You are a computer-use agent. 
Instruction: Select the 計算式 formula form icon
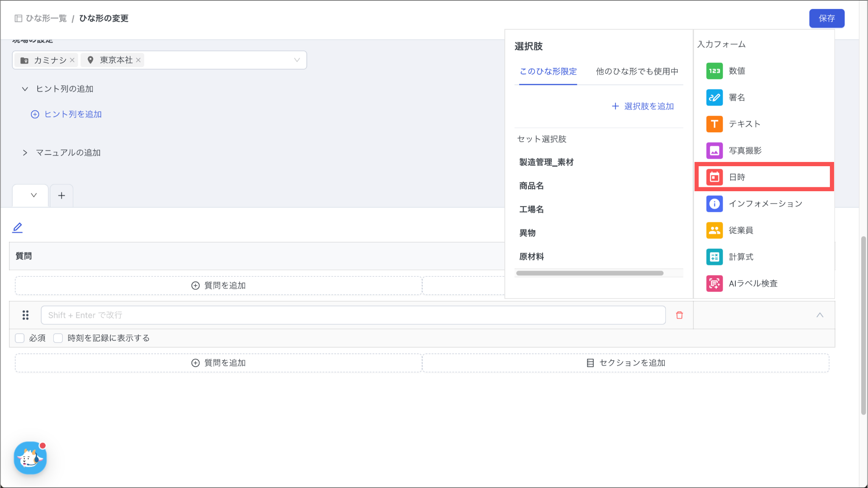click(x=714, y=257)
